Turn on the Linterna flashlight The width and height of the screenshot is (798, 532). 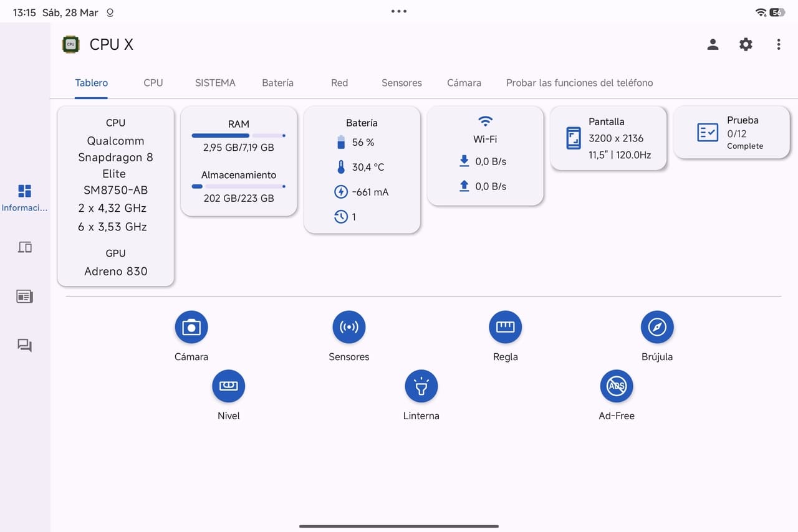coord(421,386)
